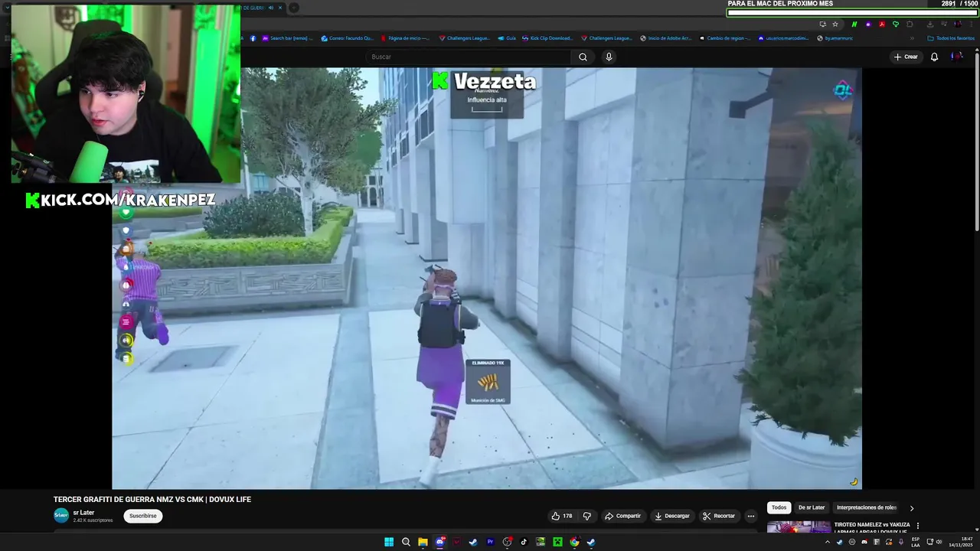Open the TIROTEO NAMELEZ vs YAKUZA video thumbnail
The image size is (980, 551).
pyautogui.click(x=799, y=527)
